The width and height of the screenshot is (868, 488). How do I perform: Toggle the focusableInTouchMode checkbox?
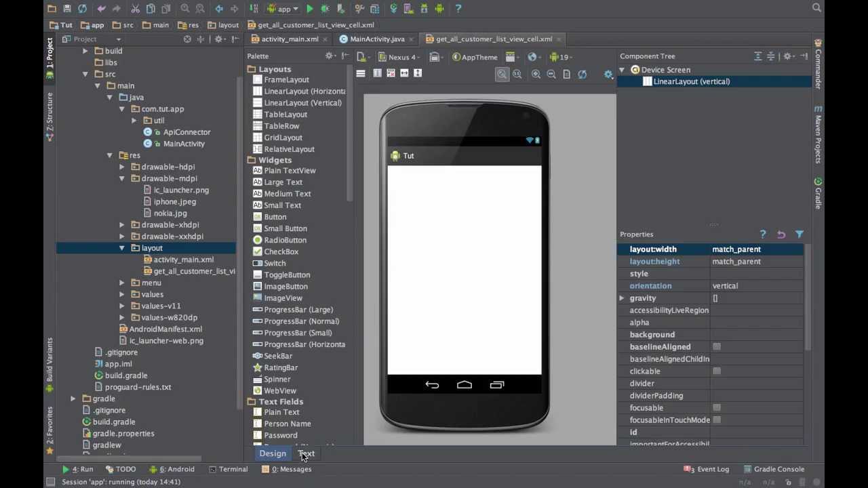[x=717, y=420]
